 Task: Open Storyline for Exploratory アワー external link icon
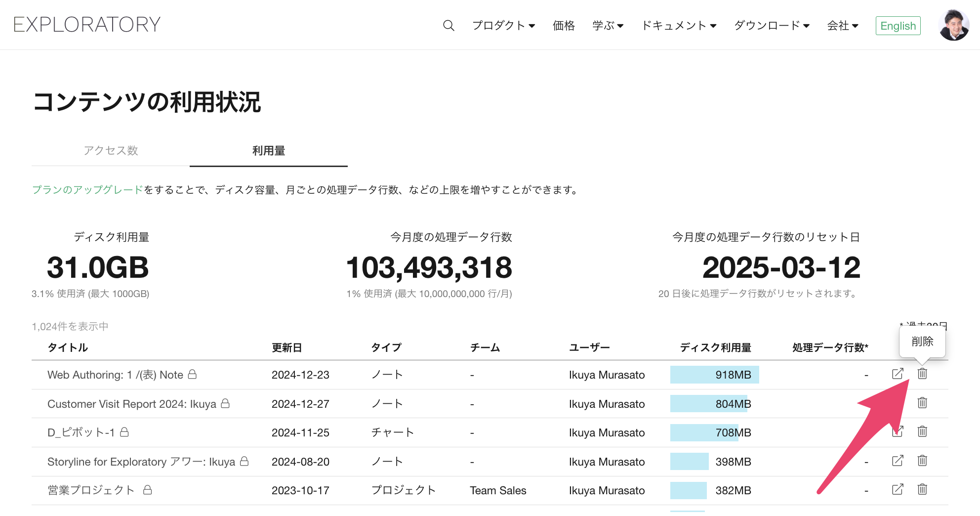898,461
